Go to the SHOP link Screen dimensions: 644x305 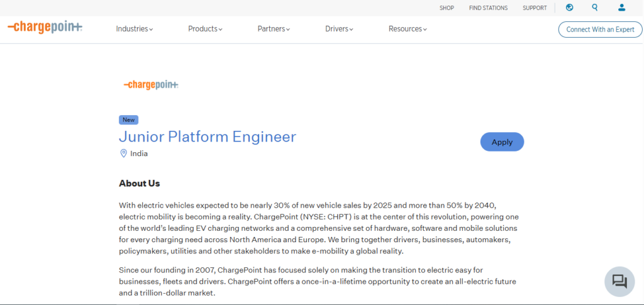447,8
